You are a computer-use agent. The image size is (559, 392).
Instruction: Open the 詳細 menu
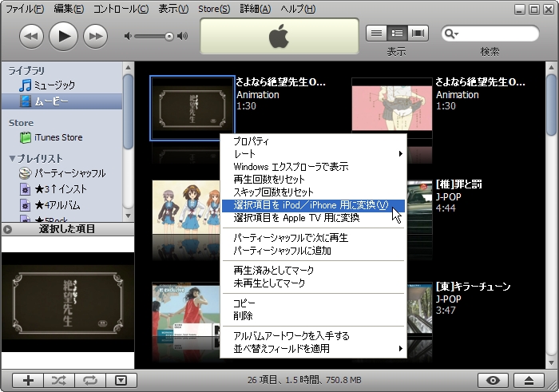[x=256, y=9]
